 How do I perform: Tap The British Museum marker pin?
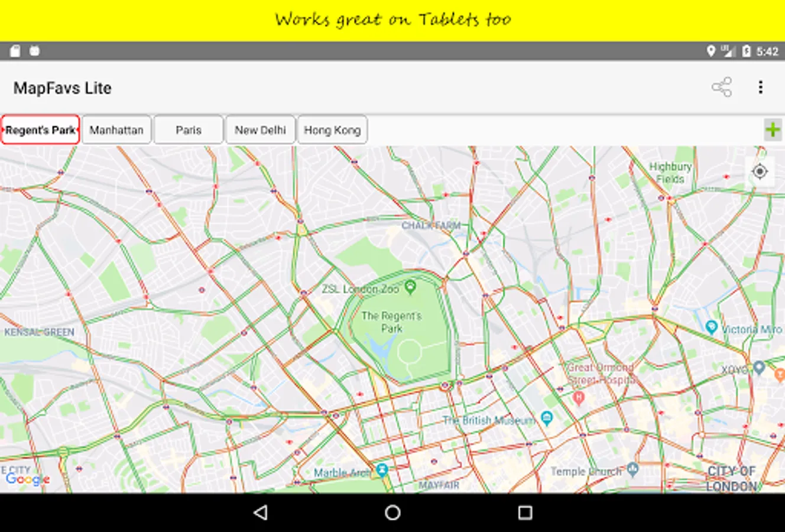[x=547, y=419]
